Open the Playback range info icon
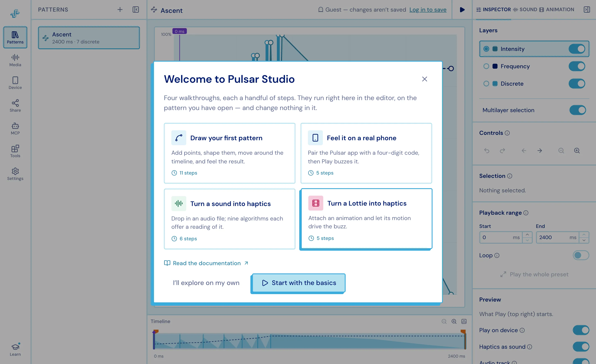Screen dimensions: 596x364 click(x=526, y=213)
